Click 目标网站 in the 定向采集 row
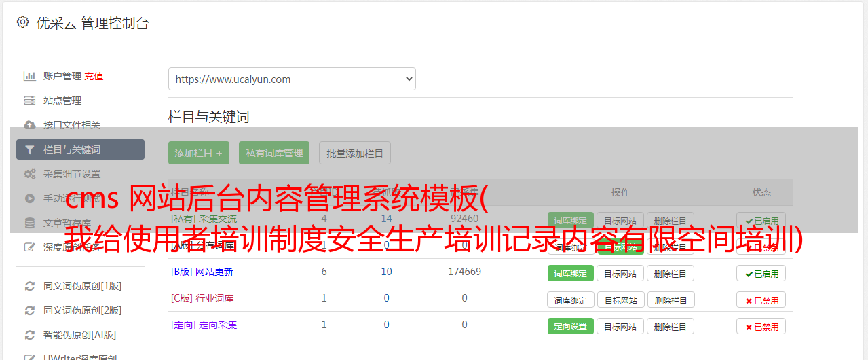868x360 pixels. 620,326
